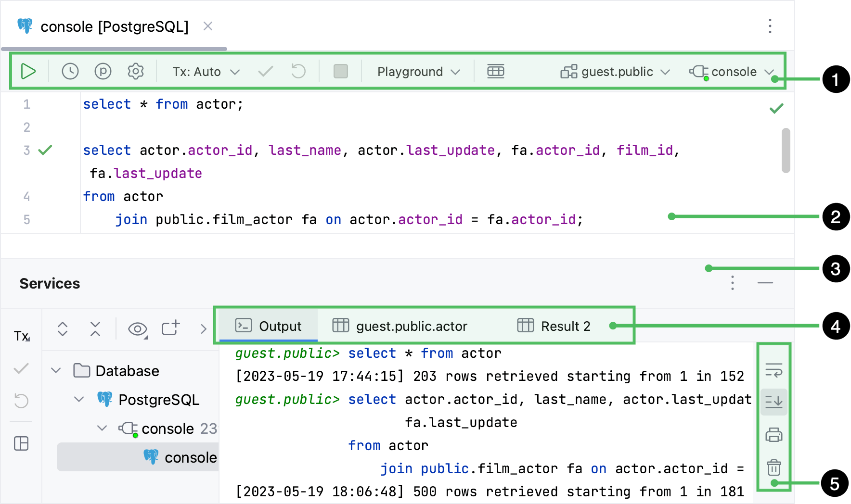
Task: Open the three-dot menu on the Services panel
Action: [732, 284]
